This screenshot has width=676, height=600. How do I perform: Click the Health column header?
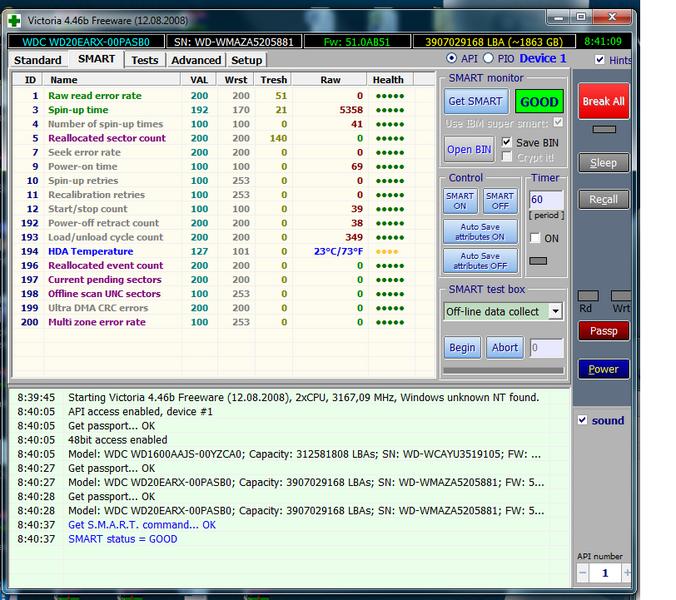391,80
